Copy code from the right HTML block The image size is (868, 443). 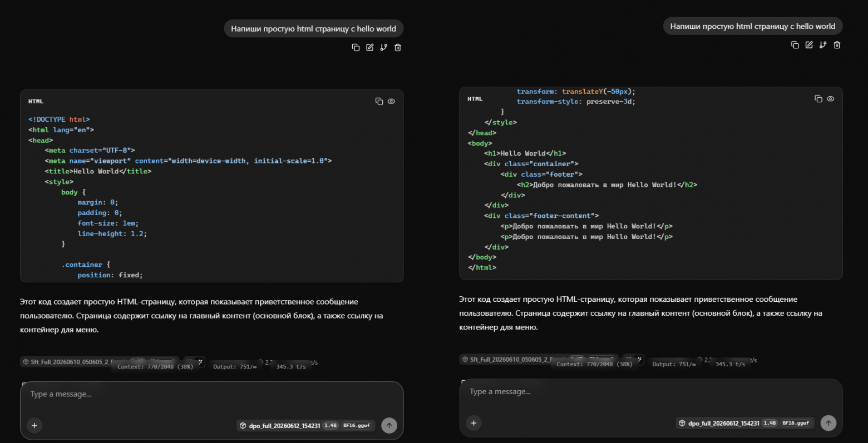[818, 99]
